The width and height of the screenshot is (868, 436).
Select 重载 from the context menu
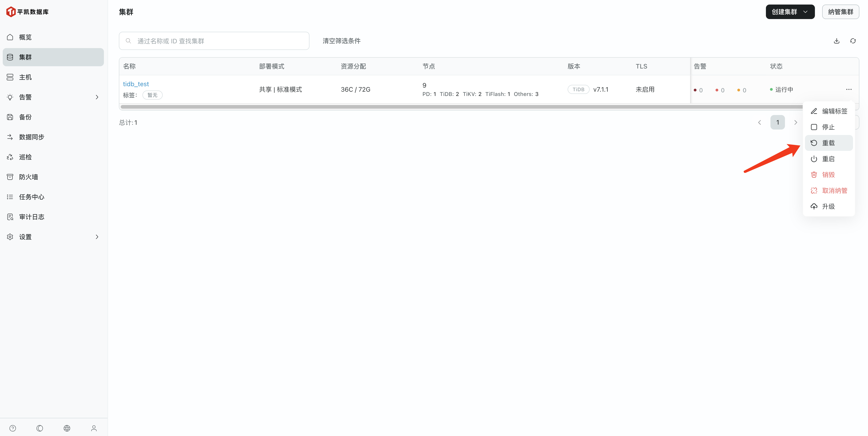tap(828, 143)
